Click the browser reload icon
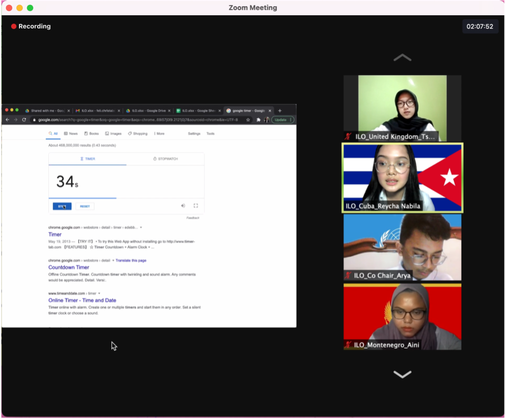Screen dimensions: 506x420 pyautogui.click(x=24, y=120)
